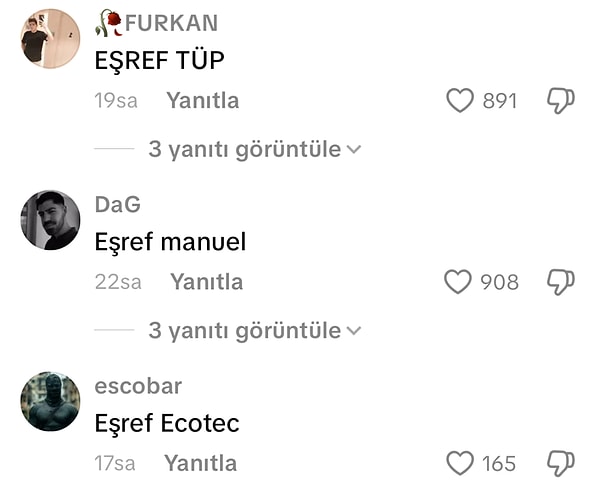Reply to DaG's comment via Yanıtla
This screenshot has width=600, height=496.
click(x=206, y=282)
